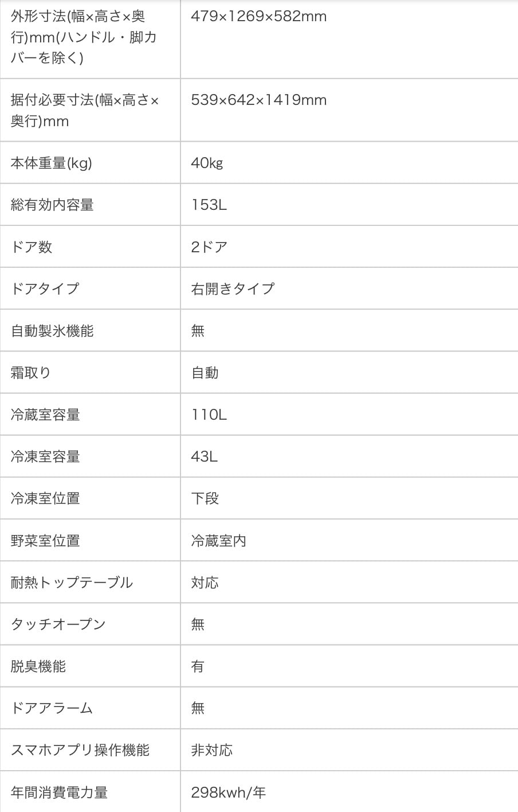The image size is (518, 812).
Task: Click the 据付必要寸法 label cell
Action: pyautogui.click(x=85, y=111)
